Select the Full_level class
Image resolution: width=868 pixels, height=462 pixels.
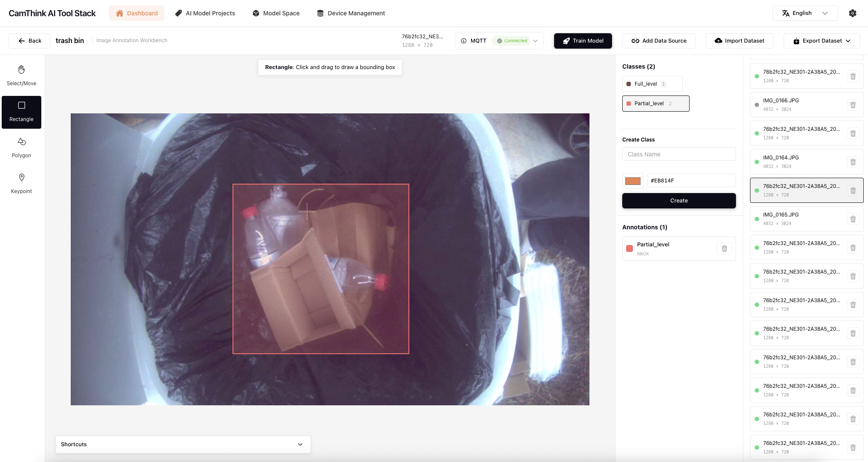point(652,84)
